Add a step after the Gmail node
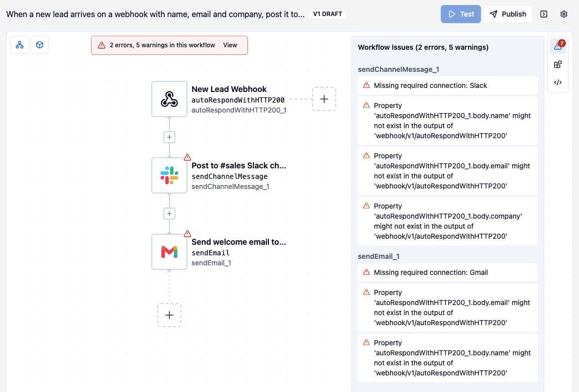The height and width of the screenshot is (392, 579). click(x=169, y=315)
